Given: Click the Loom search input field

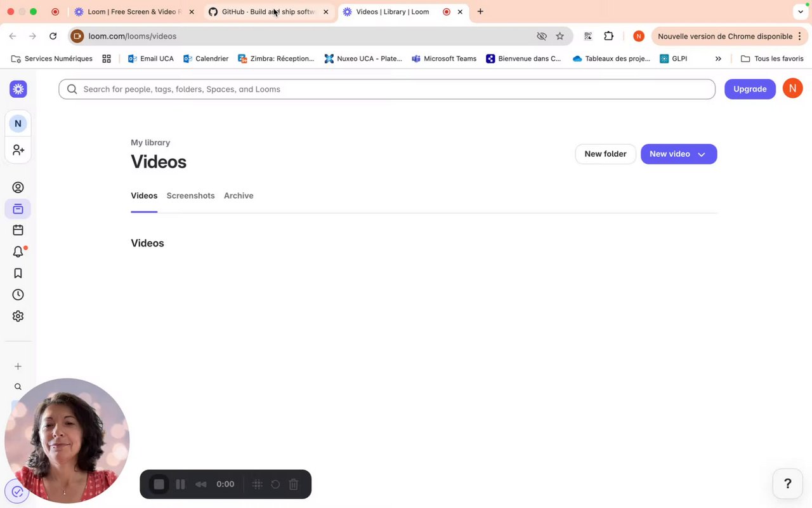Looking at the screenshot, I should click(387, 89).
